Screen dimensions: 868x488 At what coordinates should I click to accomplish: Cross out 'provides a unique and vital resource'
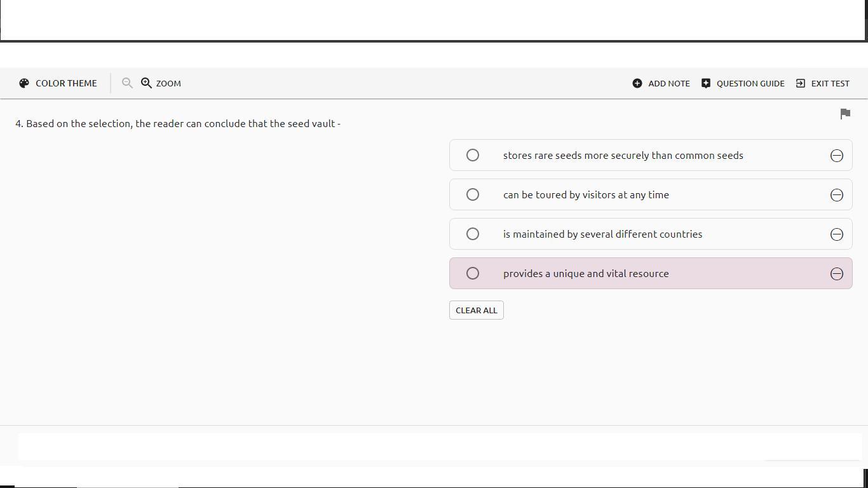pos(837,274)
